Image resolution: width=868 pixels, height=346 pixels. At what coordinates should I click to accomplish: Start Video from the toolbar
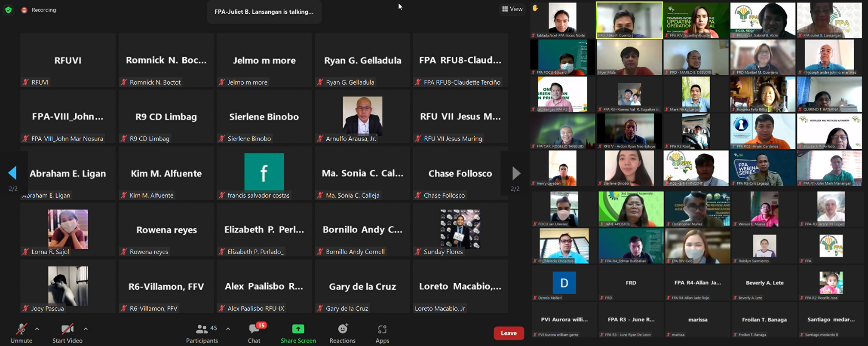(67, 333)
